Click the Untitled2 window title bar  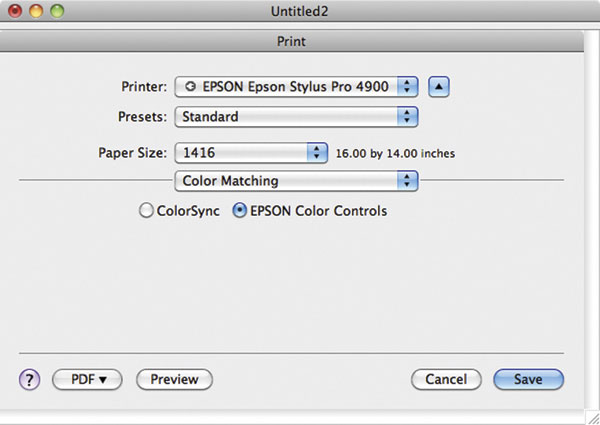300,11
